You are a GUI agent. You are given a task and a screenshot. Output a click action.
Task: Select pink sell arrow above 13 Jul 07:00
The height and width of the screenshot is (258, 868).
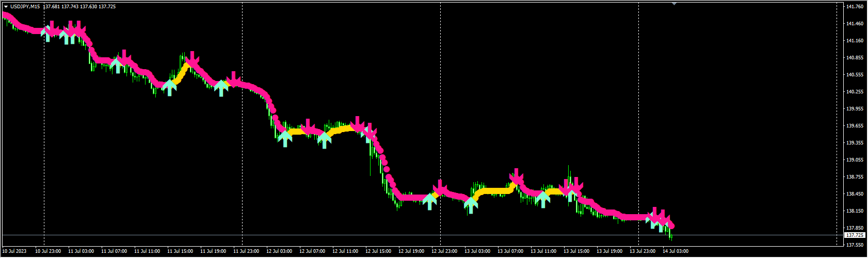(516, 176)
